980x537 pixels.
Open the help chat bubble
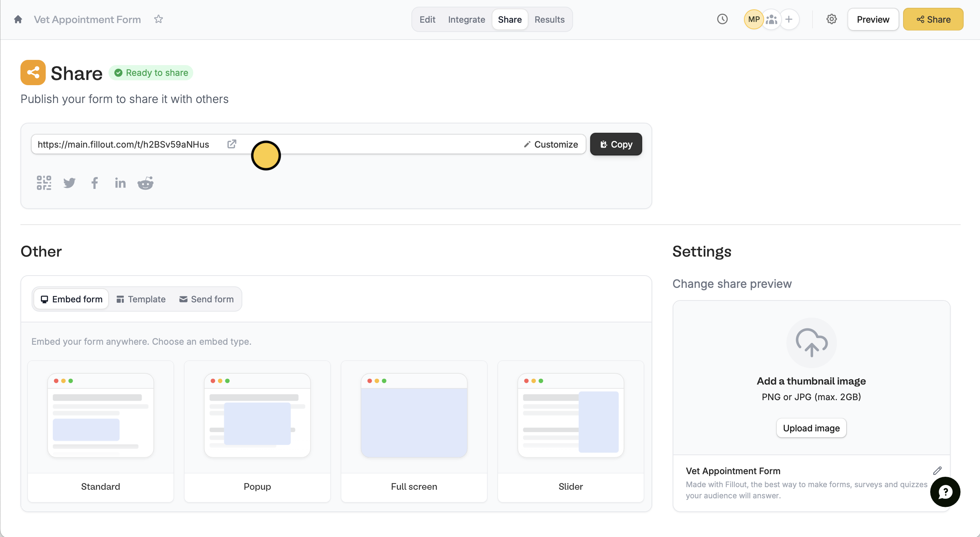point(945,492)
